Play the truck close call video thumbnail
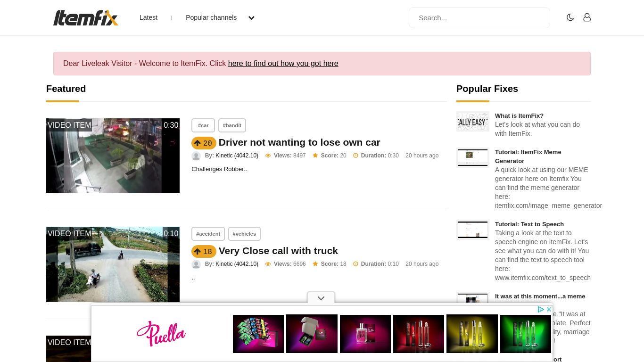The height and width of the screenshot is (362, 644). pos(113,264)
